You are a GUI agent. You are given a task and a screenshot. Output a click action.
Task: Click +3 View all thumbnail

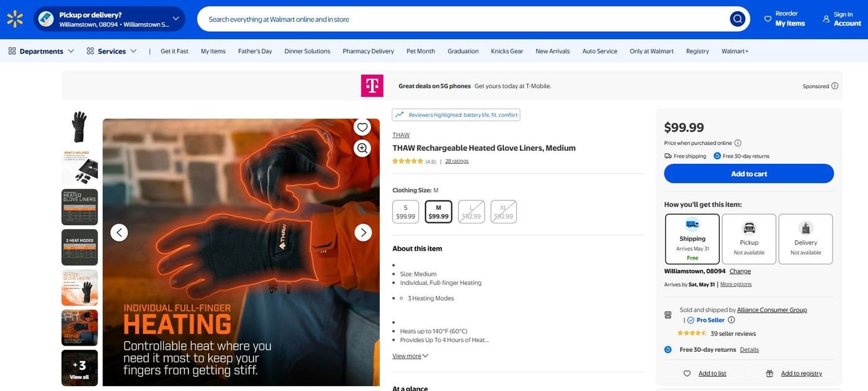(x=79, y=368)
